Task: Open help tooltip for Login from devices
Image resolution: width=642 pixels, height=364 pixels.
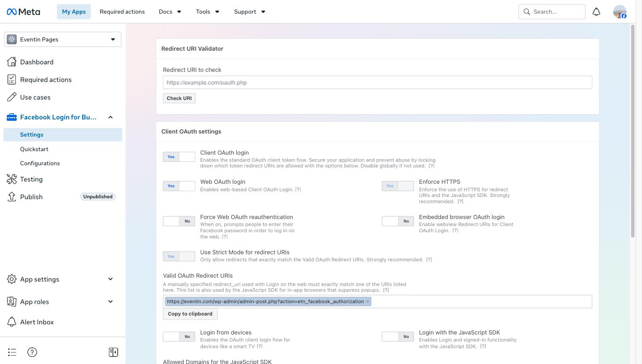Action: click(x=260, y=346)
